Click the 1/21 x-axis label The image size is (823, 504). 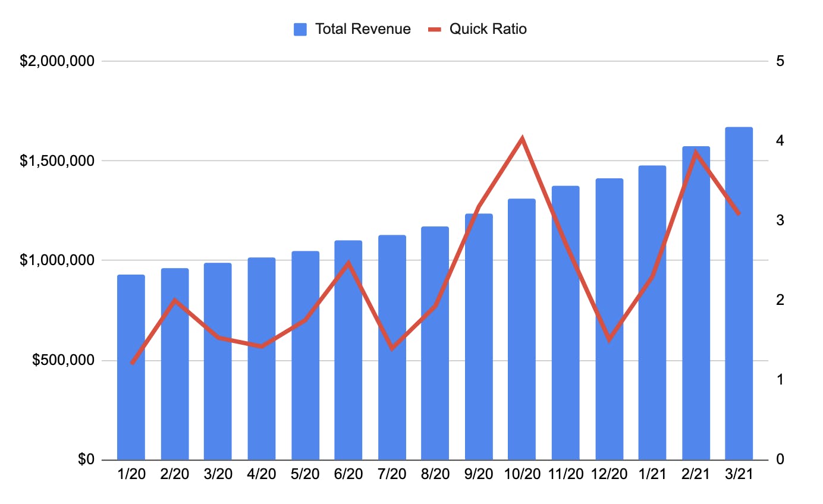(x=652, y=475)
